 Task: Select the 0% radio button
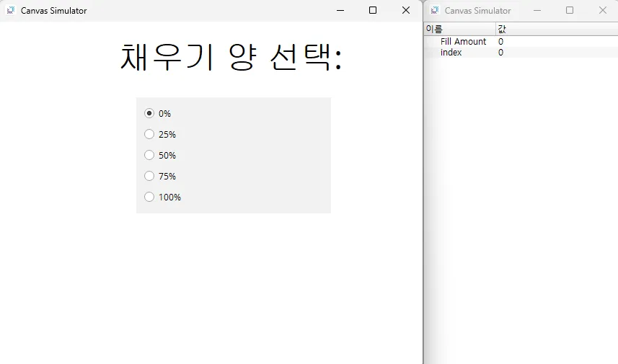click(x=149, y=113)
